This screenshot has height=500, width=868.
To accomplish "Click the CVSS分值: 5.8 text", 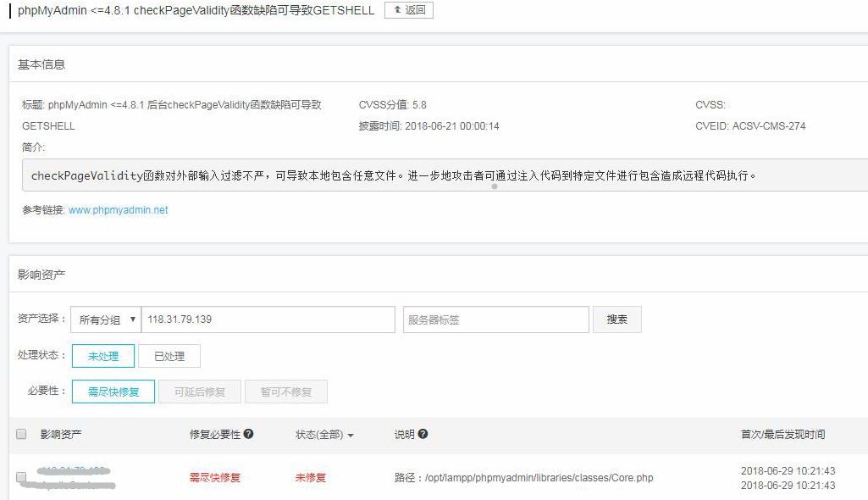I will [392, 104].
